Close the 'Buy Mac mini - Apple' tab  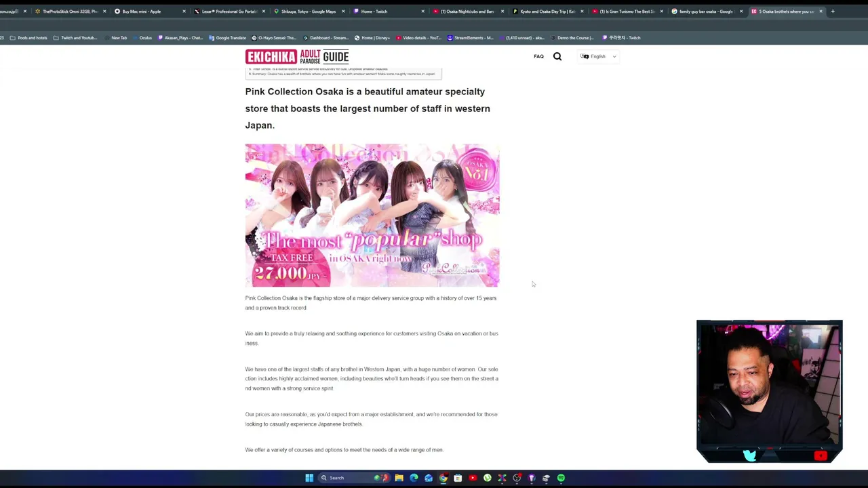coord(184,12)
